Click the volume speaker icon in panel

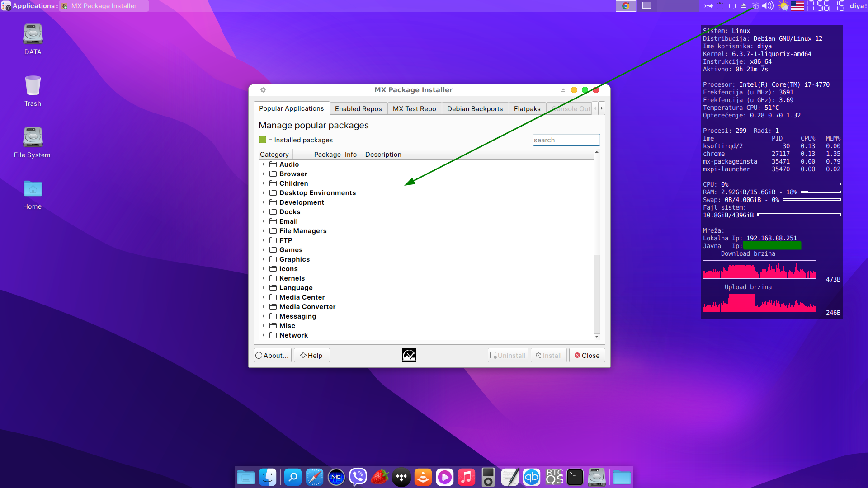pyautogui.click(x=768, y=6)
